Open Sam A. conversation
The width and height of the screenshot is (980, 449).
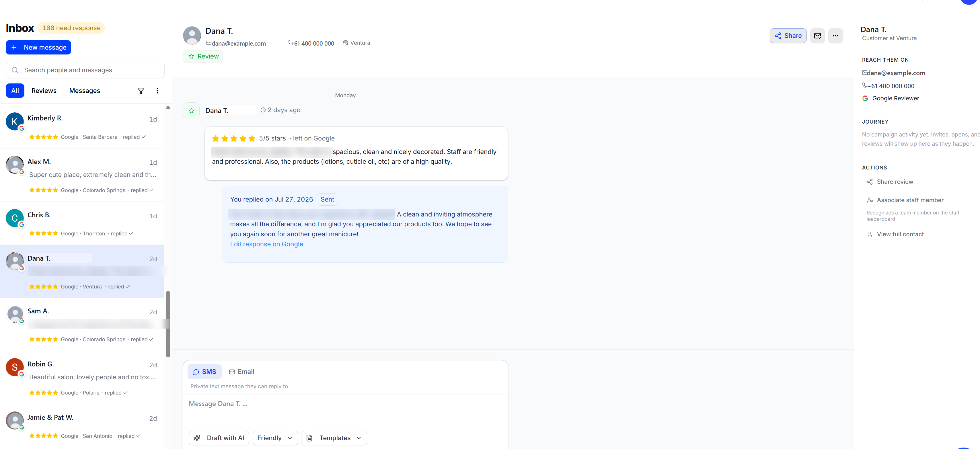click(x=82, y=324)
